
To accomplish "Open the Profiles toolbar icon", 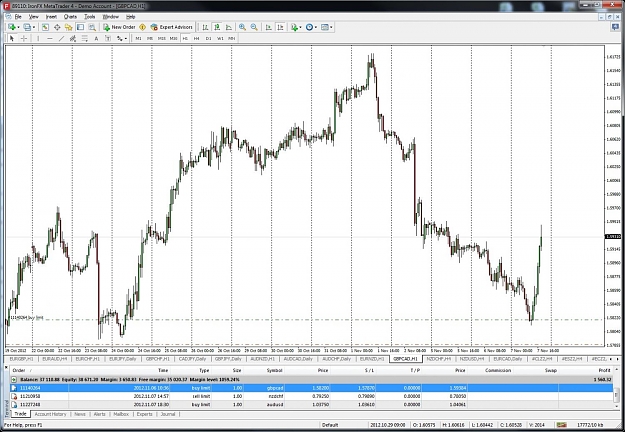I will 27,27.
